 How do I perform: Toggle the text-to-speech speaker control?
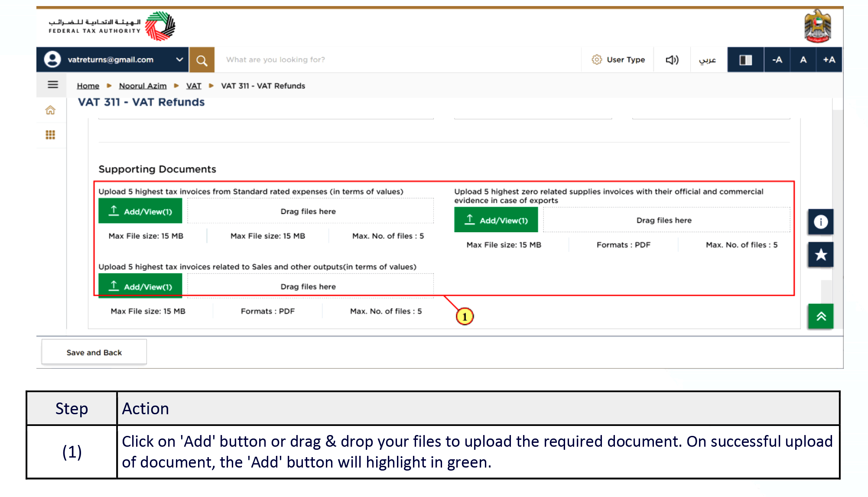(671, 59)
